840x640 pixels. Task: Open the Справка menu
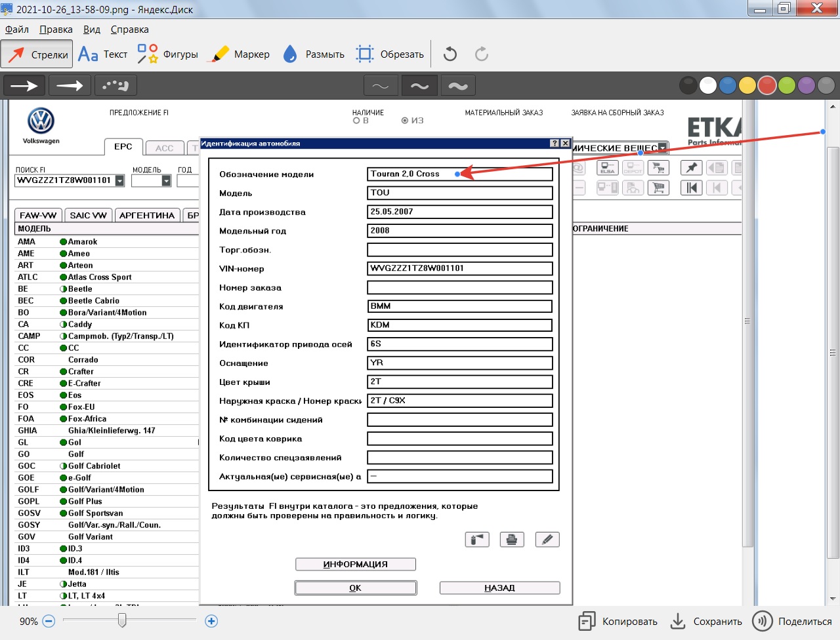coord(129,30)
